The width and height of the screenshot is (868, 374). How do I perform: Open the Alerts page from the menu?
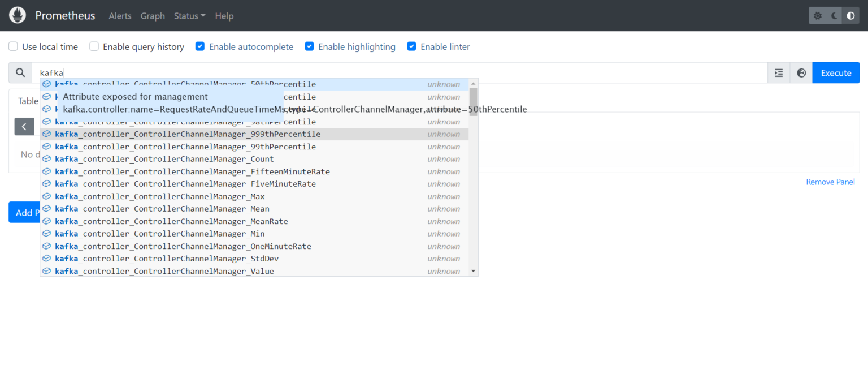coord(120,16)
